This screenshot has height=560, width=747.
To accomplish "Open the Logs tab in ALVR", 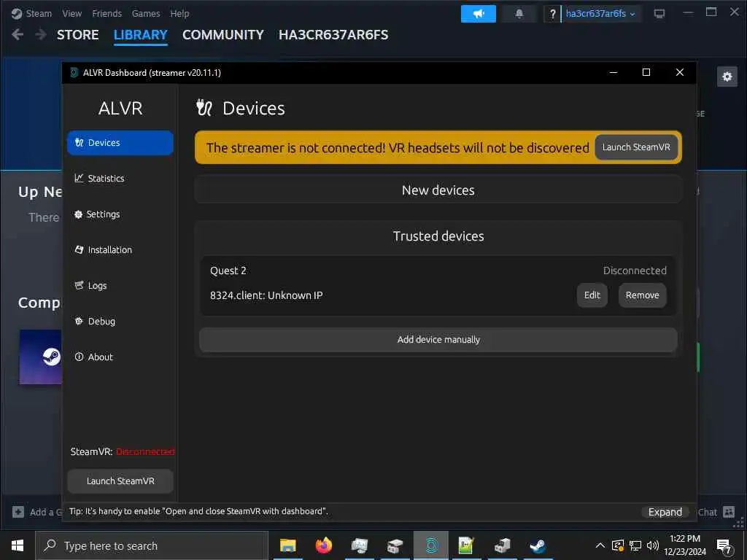I will [x=120, y=286].
